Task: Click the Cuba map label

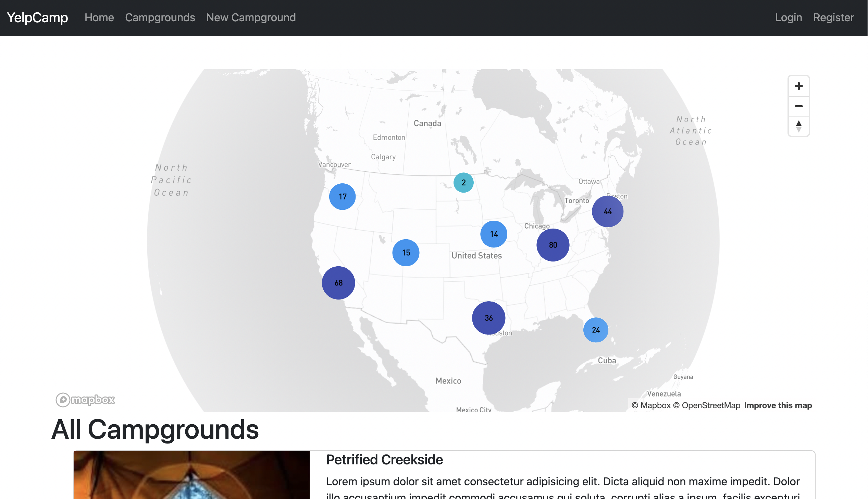Action: click(x=607, y=361)
